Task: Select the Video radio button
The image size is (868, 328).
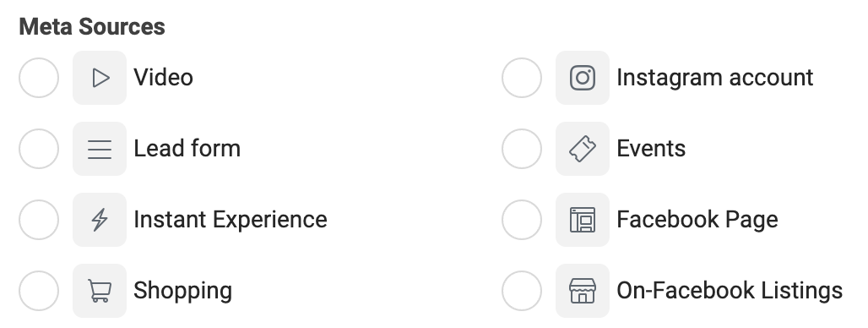Action: (x=39, y=78)
